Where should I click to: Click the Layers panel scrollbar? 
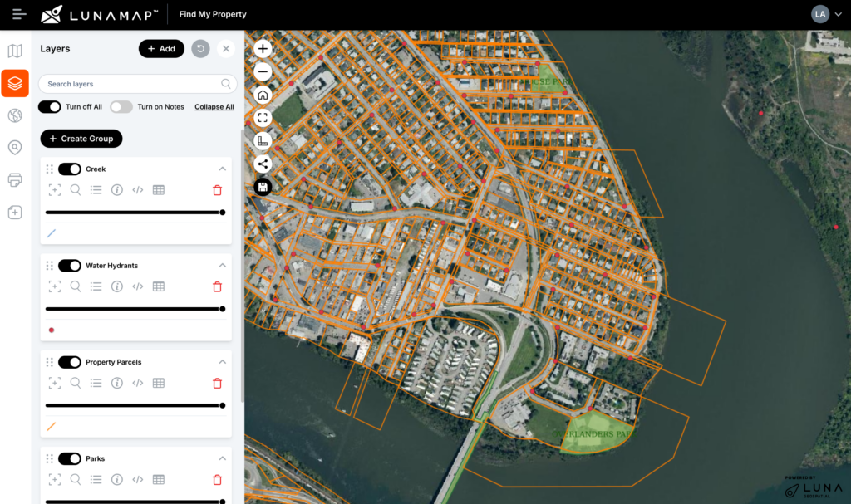pyautogui.click(x=242, y=266)
